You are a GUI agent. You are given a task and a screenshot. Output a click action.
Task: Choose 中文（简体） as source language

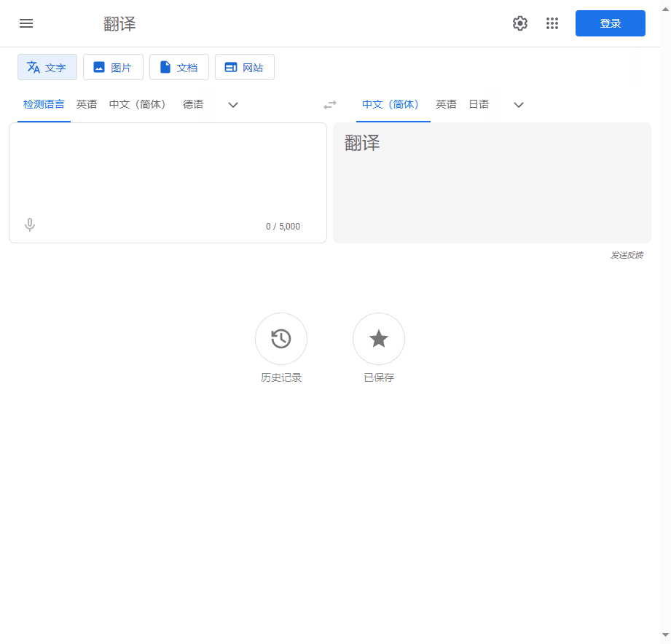pos(138,104)
